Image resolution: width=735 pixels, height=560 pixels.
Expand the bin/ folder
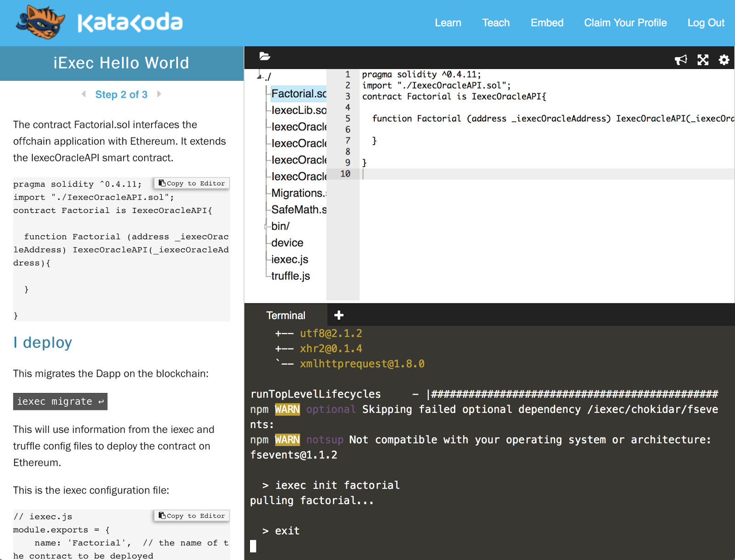click(266, 226)
